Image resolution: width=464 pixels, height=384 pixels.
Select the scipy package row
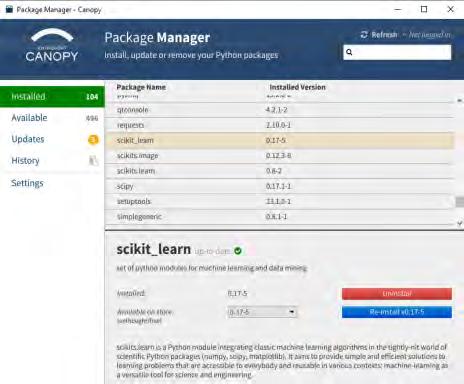280,186
